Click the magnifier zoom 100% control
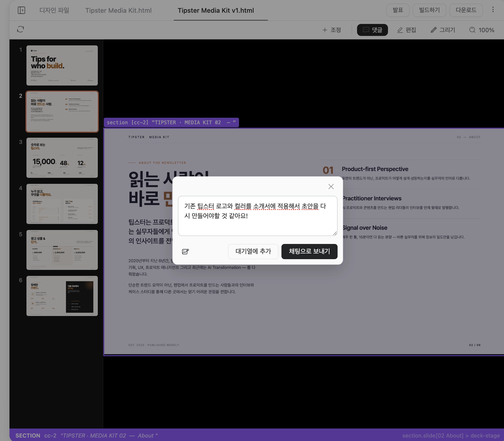The height and width of the screenshot is (441, 504). (x=482, y=30)
